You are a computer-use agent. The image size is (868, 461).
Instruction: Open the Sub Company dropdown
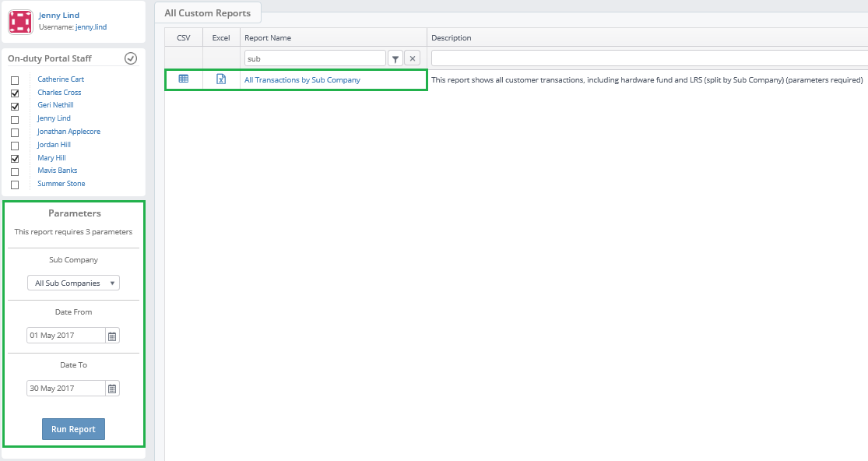coord(74,283)
